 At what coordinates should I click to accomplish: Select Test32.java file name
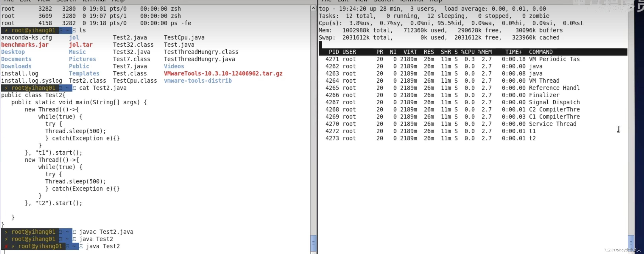click(x=132, y=52)
